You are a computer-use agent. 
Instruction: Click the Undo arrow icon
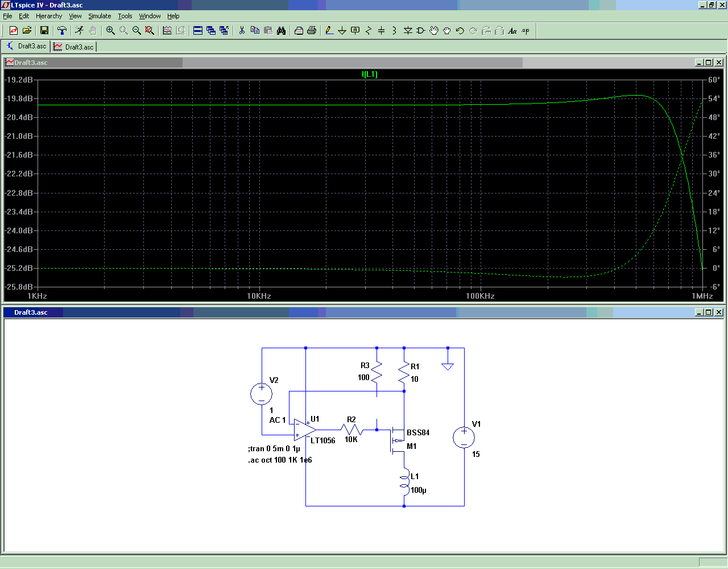[460, 31]
